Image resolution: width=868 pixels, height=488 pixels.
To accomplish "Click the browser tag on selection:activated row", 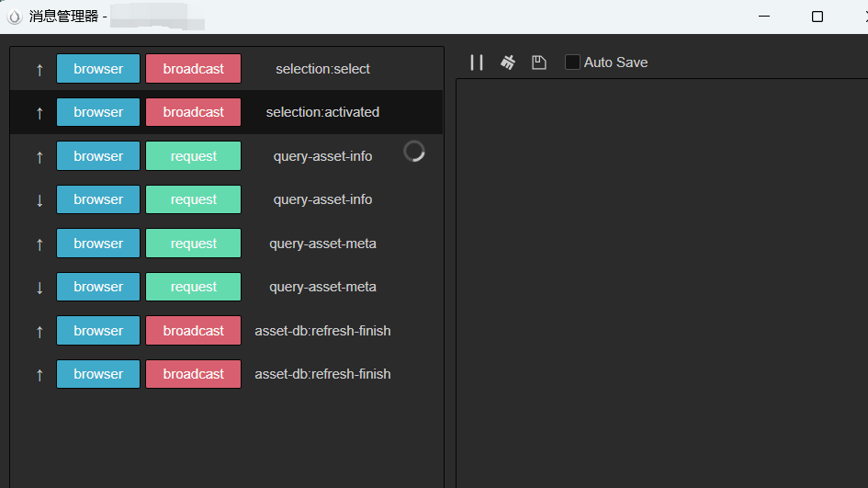I will point(98,112).
